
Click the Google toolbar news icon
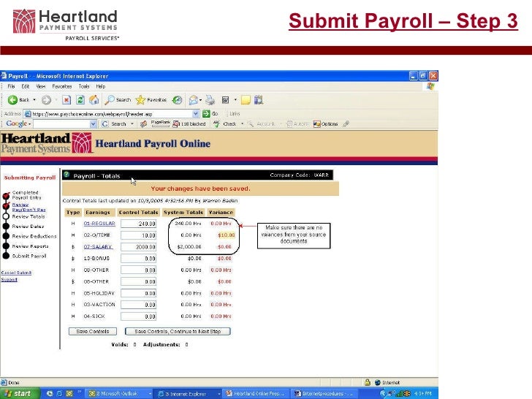point(143,123)
